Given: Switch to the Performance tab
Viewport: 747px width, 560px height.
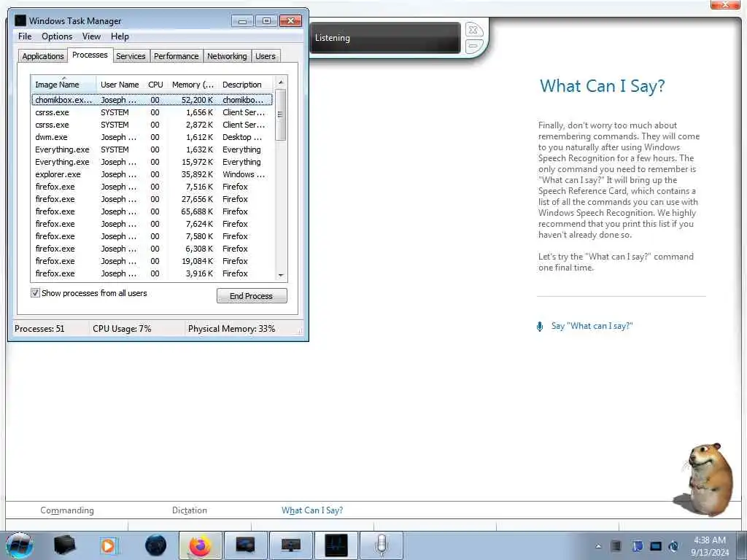Looking at the screenshot, I should pyautogui.click(x=177, y=56).
